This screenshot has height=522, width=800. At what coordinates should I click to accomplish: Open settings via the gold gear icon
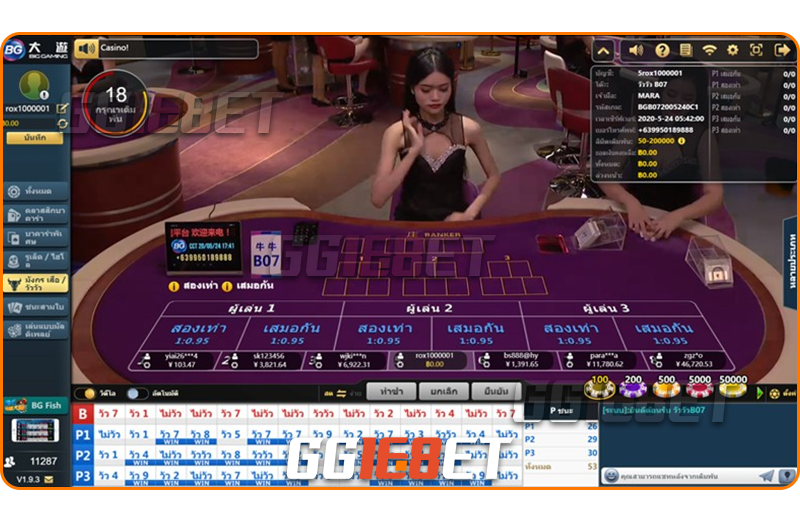[733, 50]
